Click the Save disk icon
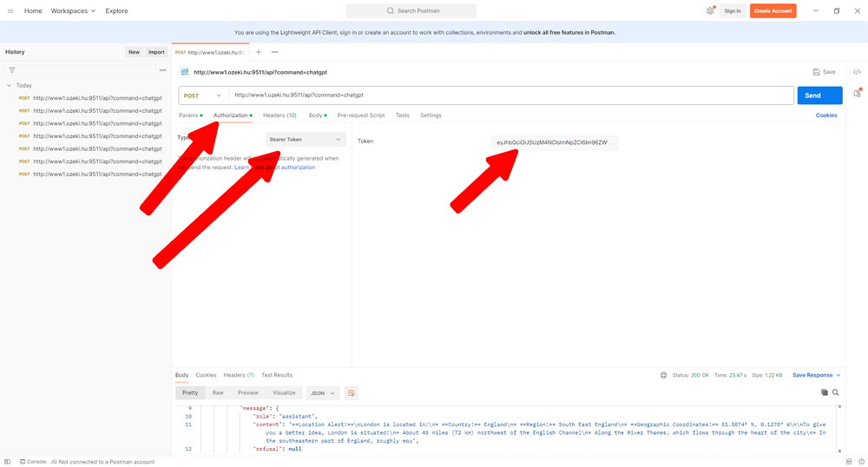868x467 pixels. pyautogui.click(x=817, y=72)
